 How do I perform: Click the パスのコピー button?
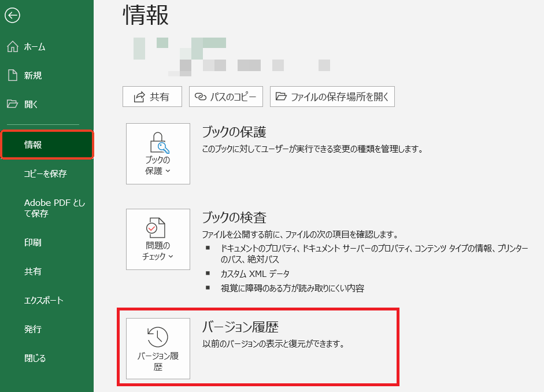coord(225,96)
